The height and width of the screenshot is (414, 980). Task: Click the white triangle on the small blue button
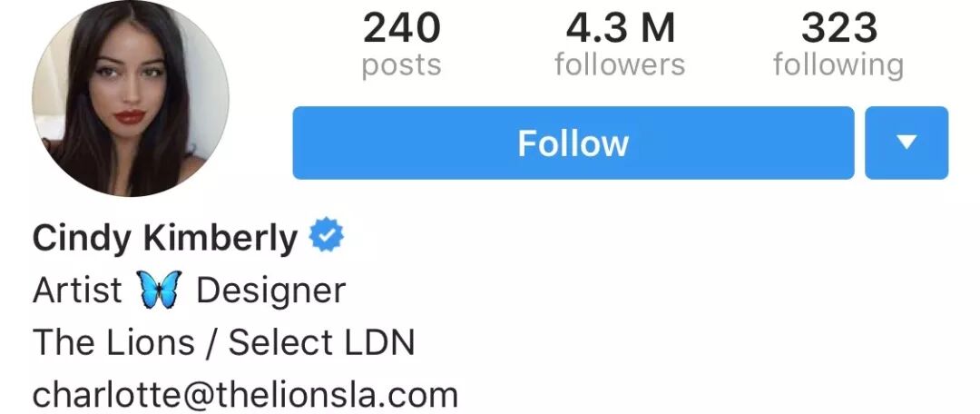[x=906, y=143]
